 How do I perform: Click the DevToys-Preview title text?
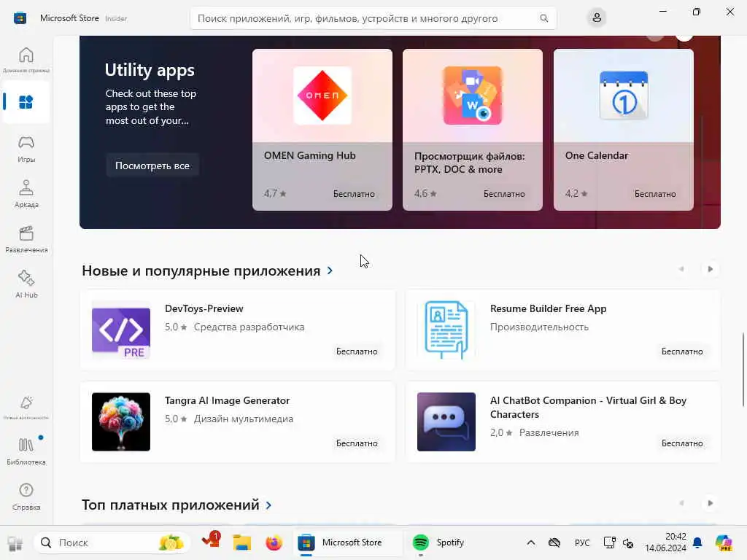point(204,308)
